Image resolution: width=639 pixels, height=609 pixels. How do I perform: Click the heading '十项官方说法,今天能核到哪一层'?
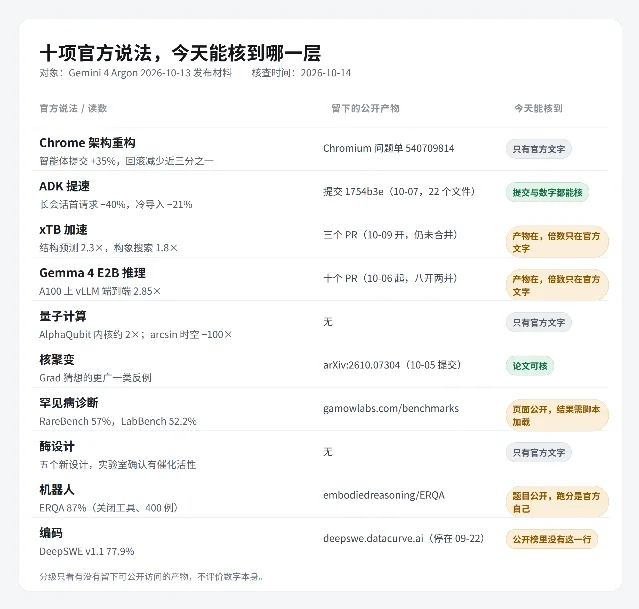(x=180, y=53)
